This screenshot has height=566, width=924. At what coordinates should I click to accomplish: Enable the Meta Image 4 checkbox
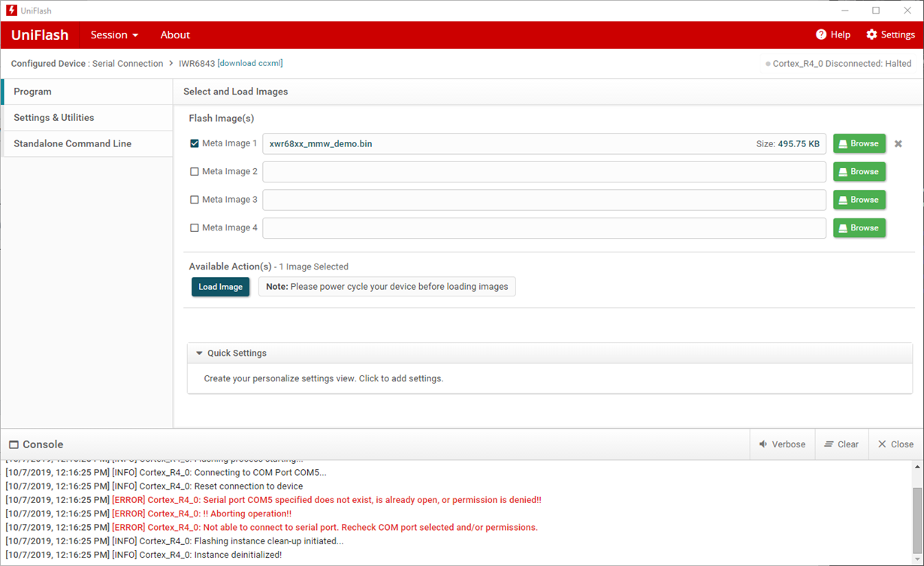[195, 228]
